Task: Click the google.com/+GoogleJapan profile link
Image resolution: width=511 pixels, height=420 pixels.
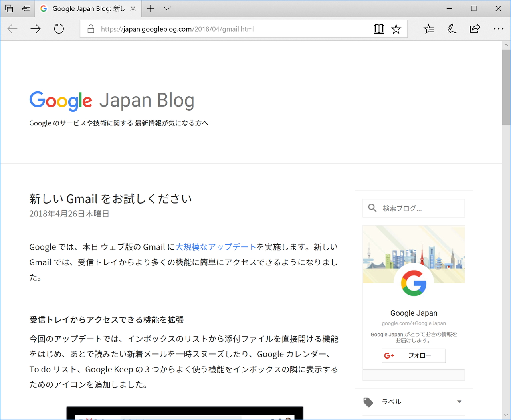Action: (x=414, y=323)
